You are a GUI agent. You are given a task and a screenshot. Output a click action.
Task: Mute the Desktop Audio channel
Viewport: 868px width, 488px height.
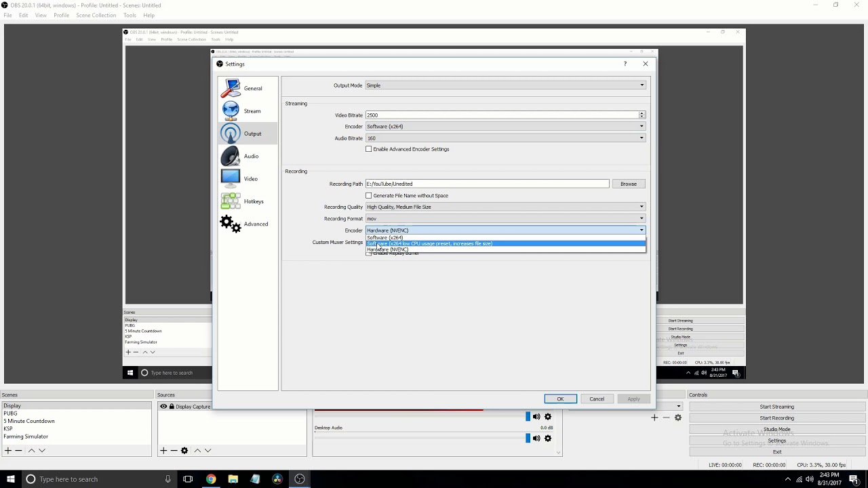pyautogui.click(x=536, y=439)
